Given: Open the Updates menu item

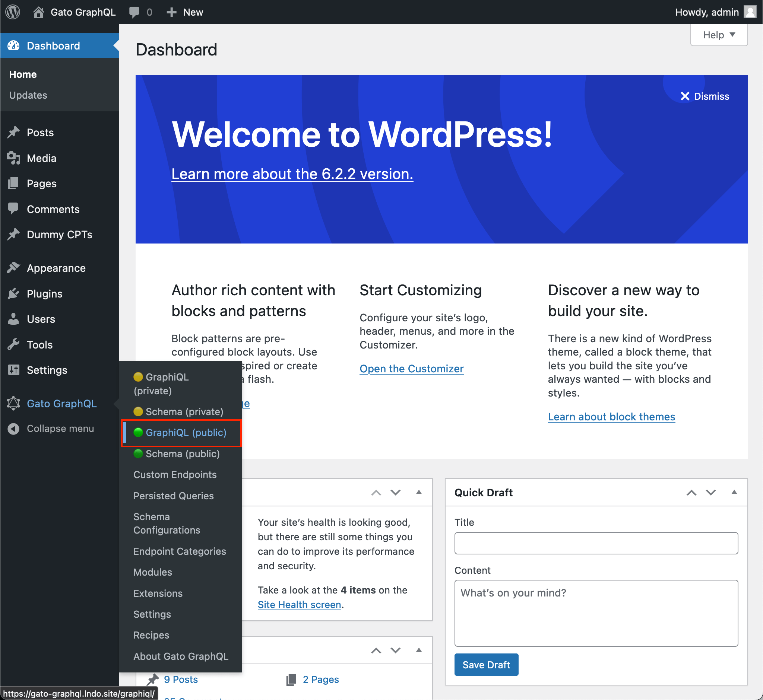Looking at the screenshot, I should click(x=28, y=95).
